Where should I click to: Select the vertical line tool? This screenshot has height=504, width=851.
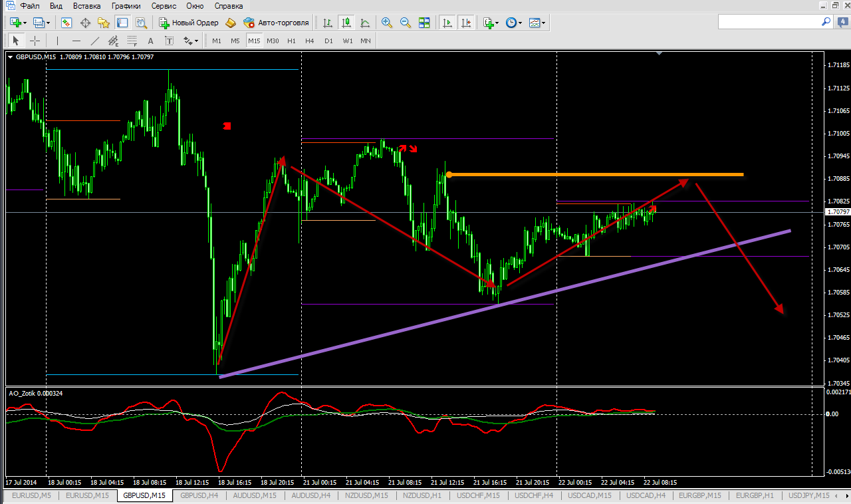57,41
